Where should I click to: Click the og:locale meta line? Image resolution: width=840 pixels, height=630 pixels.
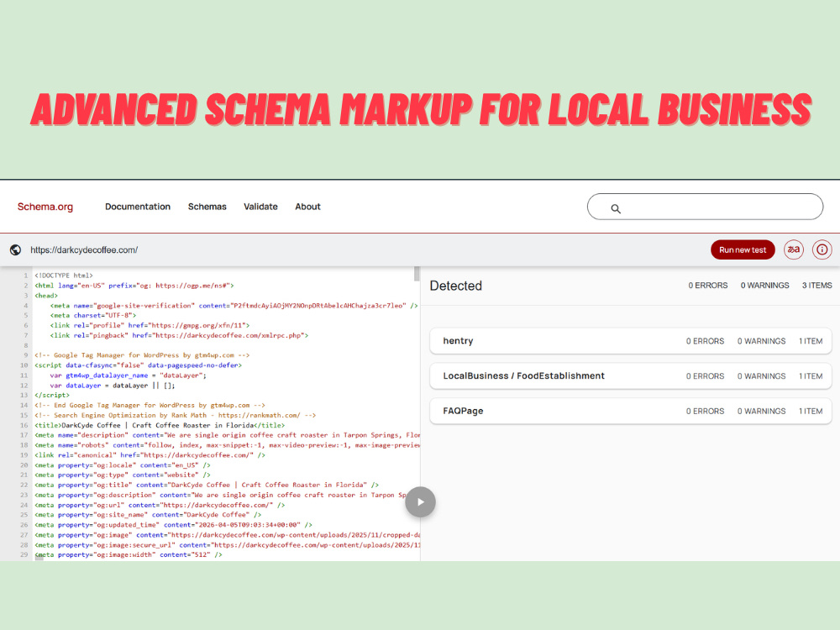pyautogui.click(x=123, y=465)
